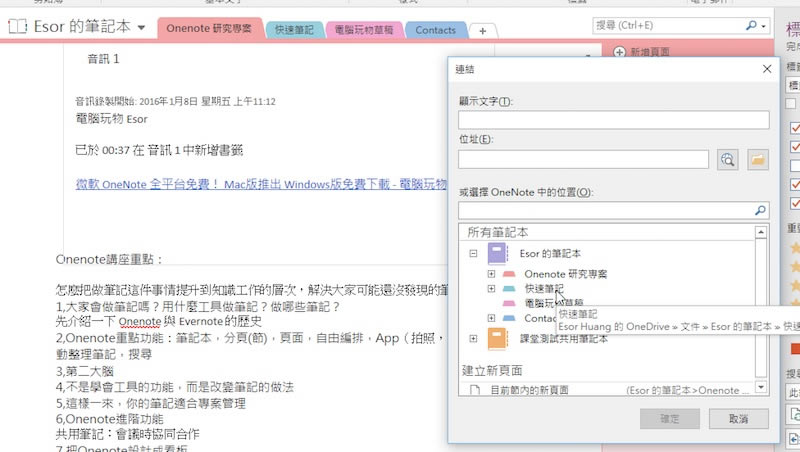Click the magnifier in OneNote location search
800x452 pixels.
(760, 210)
